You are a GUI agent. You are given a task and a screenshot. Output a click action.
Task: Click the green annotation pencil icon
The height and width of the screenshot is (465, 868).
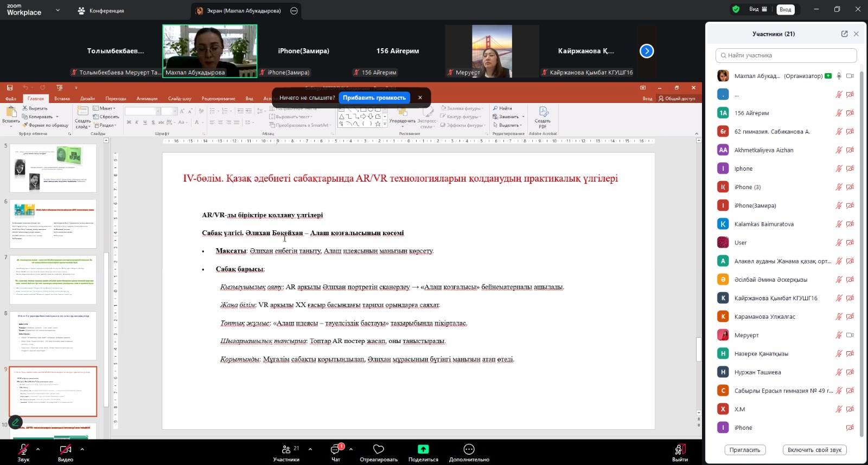pos(15,422)
